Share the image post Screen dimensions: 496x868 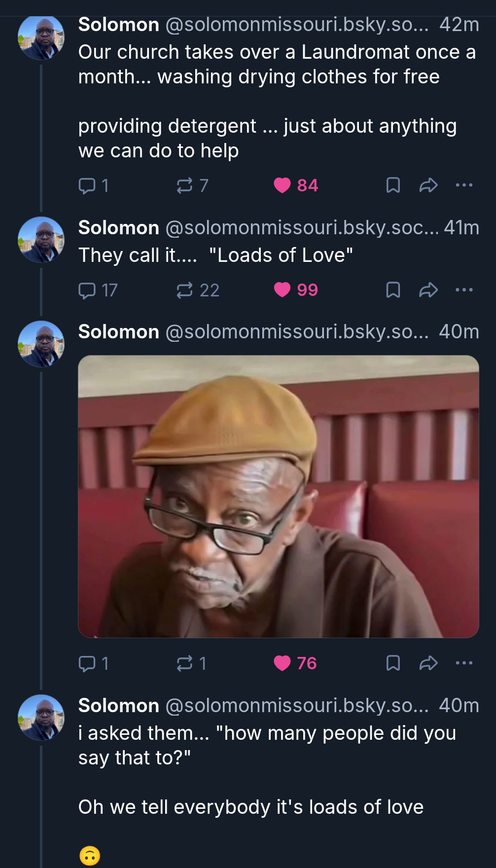428,663
